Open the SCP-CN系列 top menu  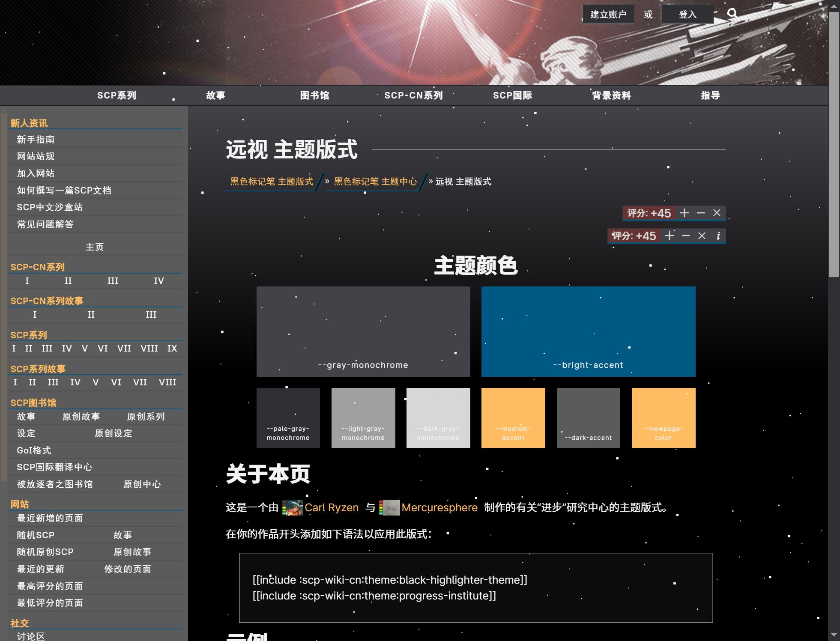413,95
